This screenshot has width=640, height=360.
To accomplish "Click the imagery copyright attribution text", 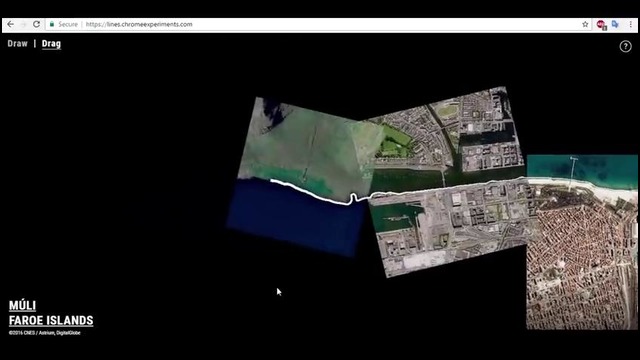I will click(x=44, y=333).
